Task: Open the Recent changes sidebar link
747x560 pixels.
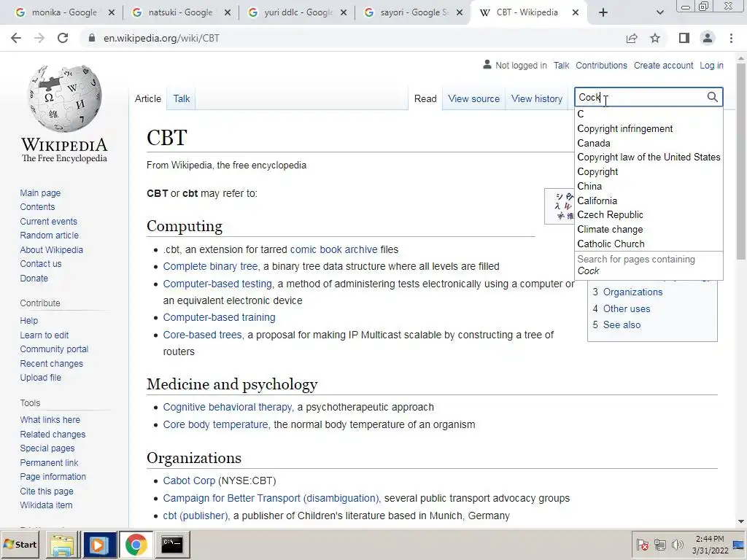Action: pos(52,363)
